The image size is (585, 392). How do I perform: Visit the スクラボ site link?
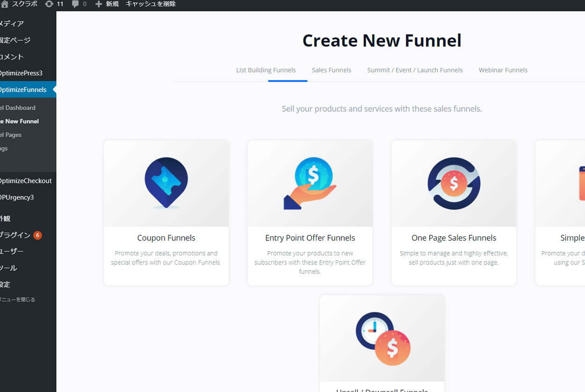click(x=24, y=4)
